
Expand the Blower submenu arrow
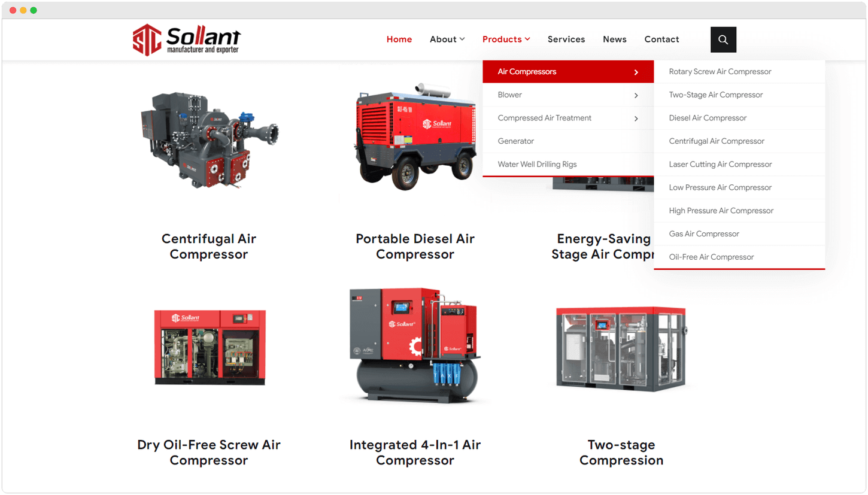636,96
